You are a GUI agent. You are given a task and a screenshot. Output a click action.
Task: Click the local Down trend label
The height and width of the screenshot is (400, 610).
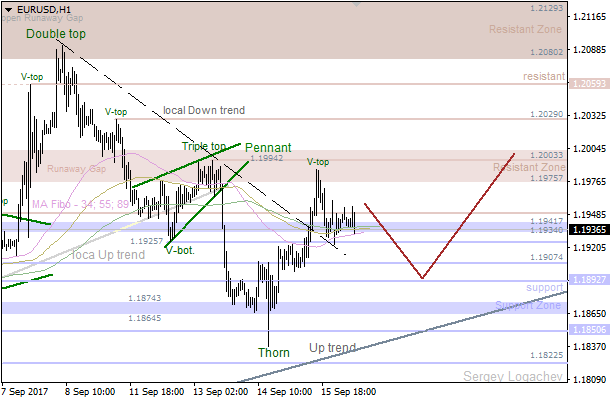[203, 111]
